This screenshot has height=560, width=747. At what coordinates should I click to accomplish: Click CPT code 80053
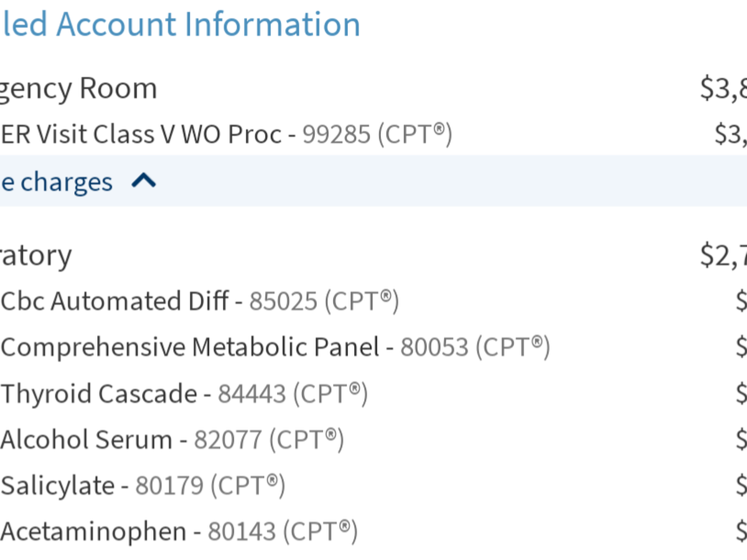pos(434,347)
